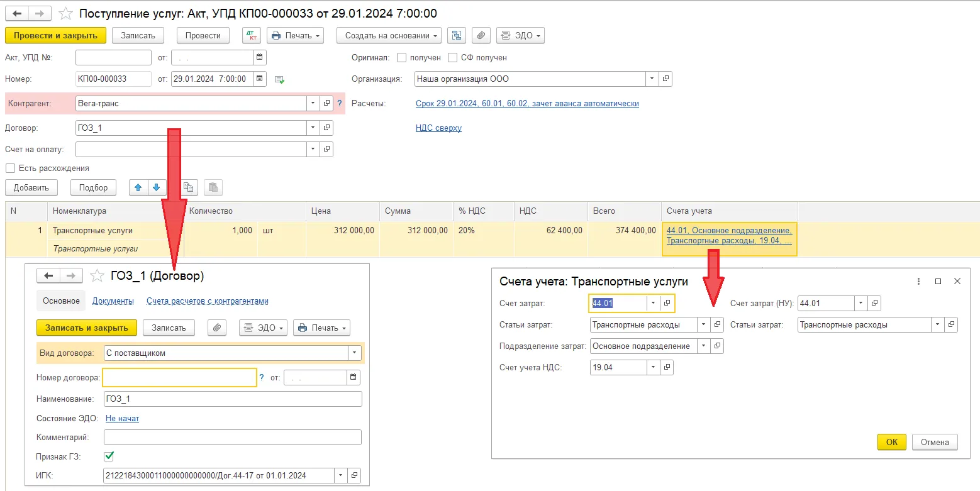Open calendar for Акт, УПД date field
Screen dimensions: 980x491
pos(259,58)
